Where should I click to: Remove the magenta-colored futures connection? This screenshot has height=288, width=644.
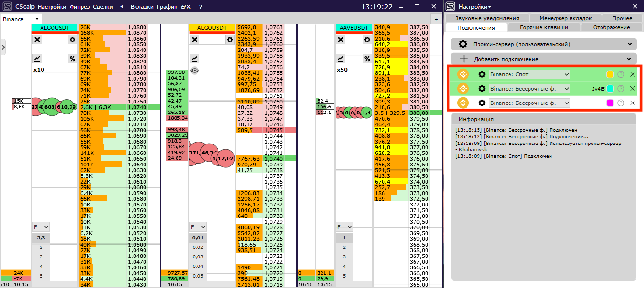click(633, 103)
